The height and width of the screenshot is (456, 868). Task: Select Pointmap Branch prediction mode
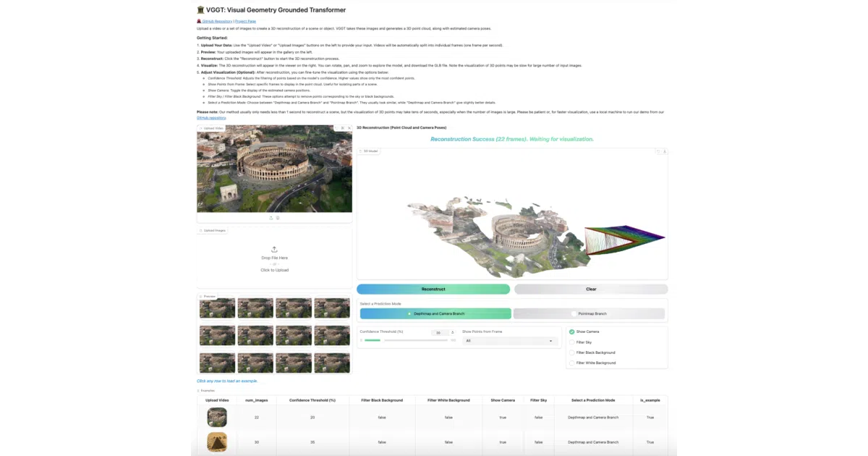pyautogui.click(x=589, y=313)
